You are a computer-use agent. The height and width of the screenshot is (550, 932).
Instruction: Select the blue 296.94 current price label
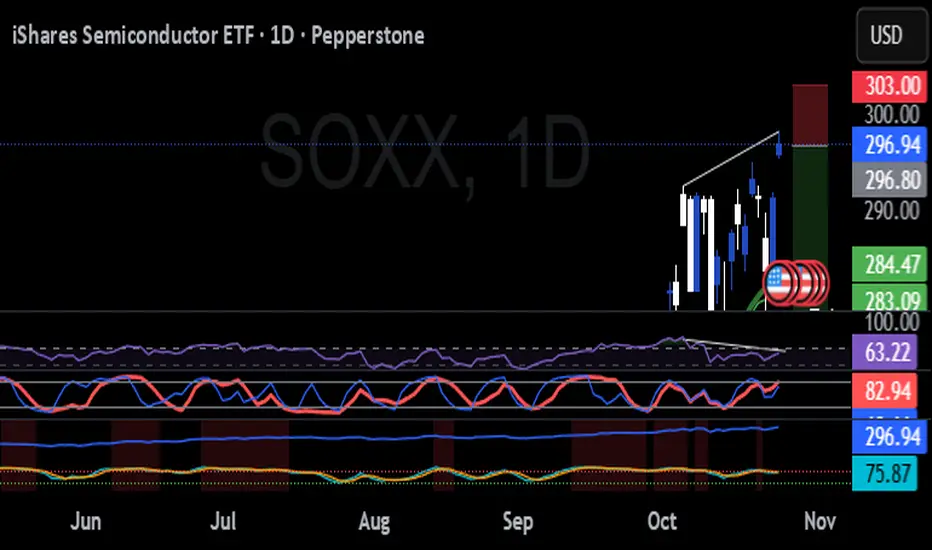point(889,144)
